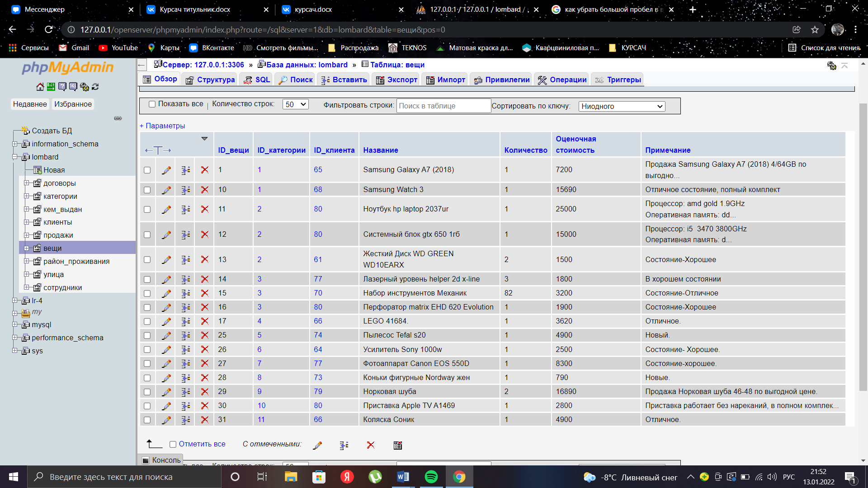The height and width of the screenshot is (488, 868).
Task: Collapse lombard database tree node
Action: (x=15, y=157)
